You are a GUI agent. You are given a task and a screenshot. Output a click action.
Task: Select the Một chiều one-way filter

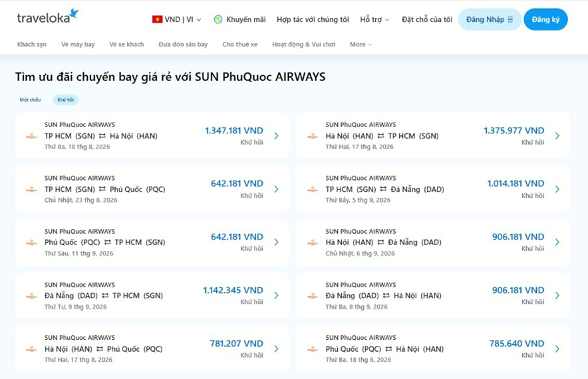30,100
